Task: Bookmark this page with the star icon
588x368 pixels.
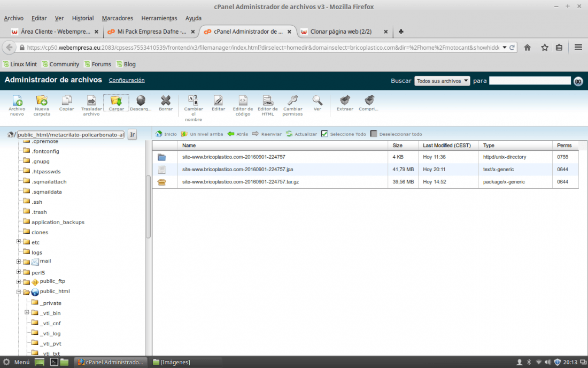Action: click(545, 47)
